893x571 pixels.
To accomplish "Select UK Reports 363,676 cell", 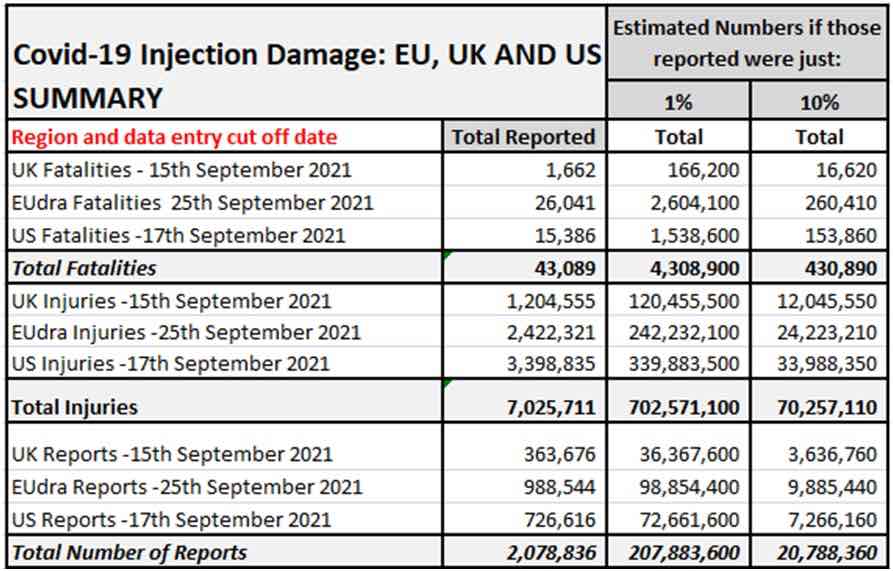I will [x=524, y=454].
